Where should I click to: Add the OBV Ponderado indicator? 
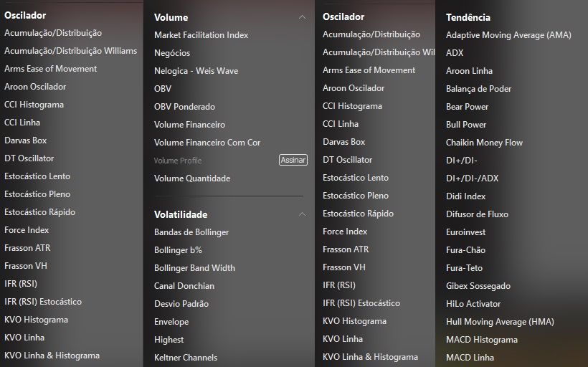point(184,107)
